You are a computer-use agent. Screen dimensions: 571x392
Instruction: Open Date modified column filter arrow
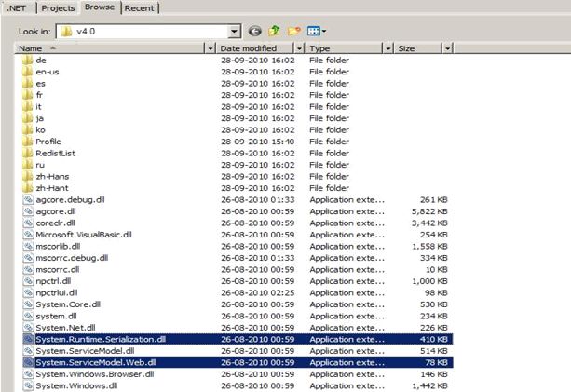click(x=299, y=48)
